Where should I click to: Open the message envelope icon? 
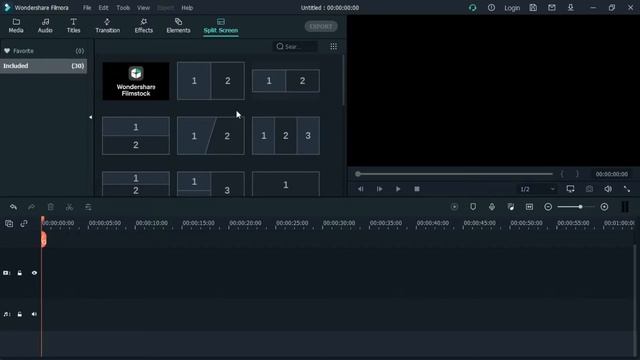pos(552,8)
